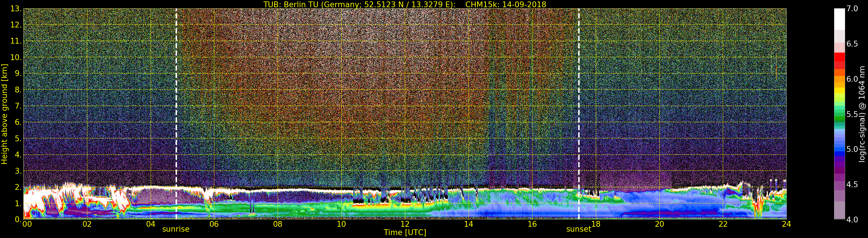Click the 'sunrise' label under the time axis
The image size is (868, 238).
(x=176, y=229)
